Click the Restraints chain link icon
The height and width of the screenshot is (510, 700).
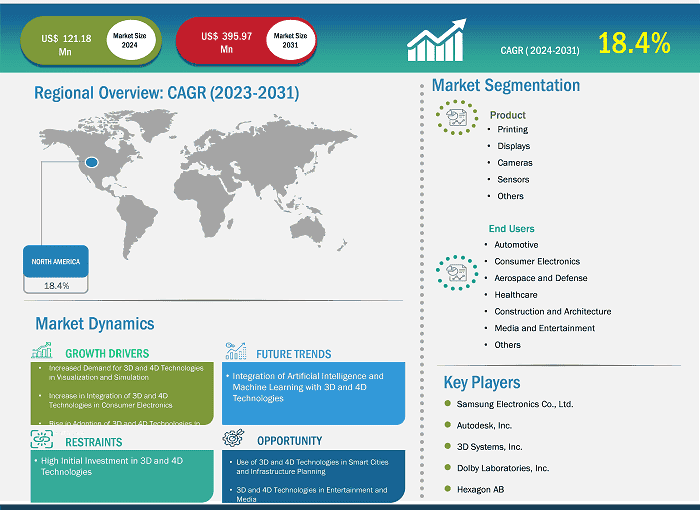coord(42,439)
